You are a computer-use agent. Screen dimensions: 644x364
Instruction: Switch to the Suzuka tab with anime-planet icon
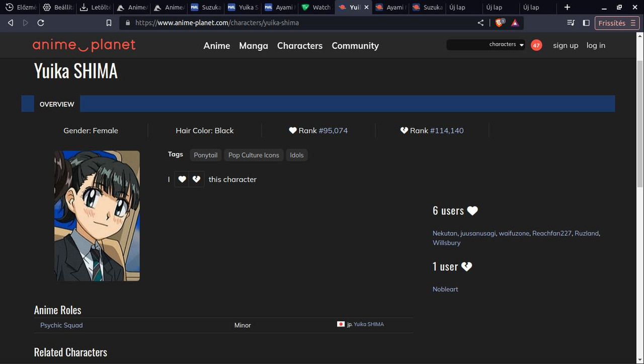[427, 7]
